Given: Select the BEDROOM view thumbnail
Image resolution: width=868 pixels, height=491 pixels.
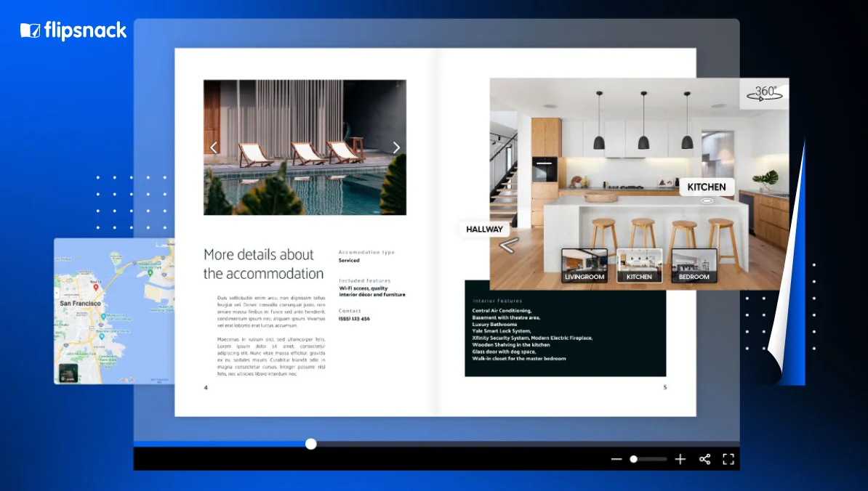Looking at the screenshot, I should (694, 266).
